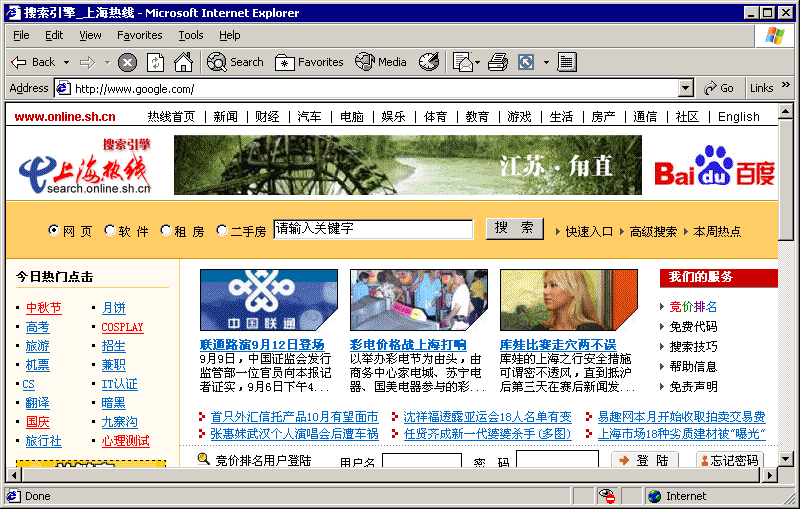Click the Windows flag logo
Image resolution: width=800 pixels, height=509 pixels.
point(774,36)
